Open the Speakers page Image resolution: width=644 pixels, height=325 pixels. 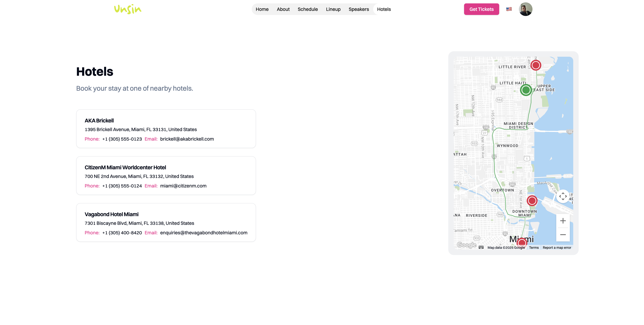click(358, 9)
